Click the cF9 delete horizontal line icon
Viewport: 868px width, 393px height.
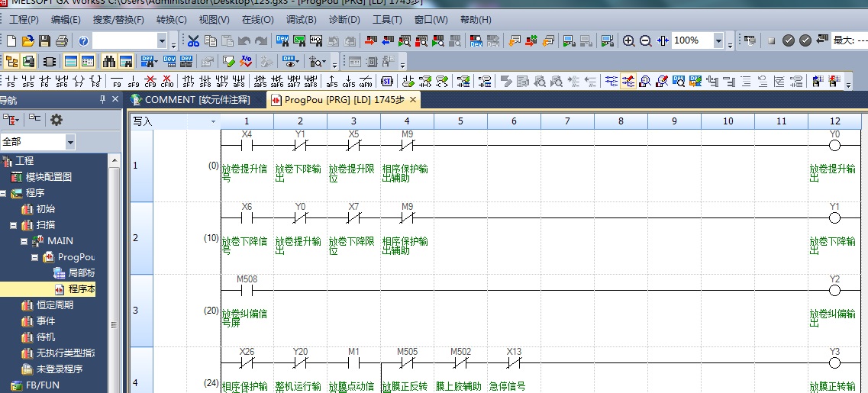pos(150,81)
